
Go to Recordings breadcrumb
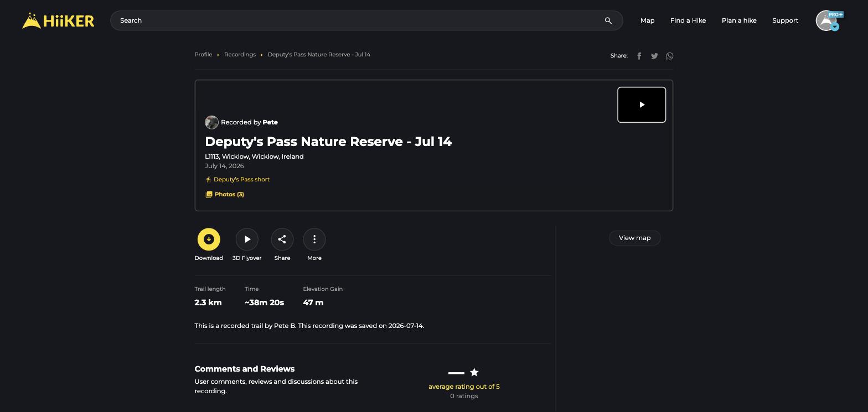240,55
